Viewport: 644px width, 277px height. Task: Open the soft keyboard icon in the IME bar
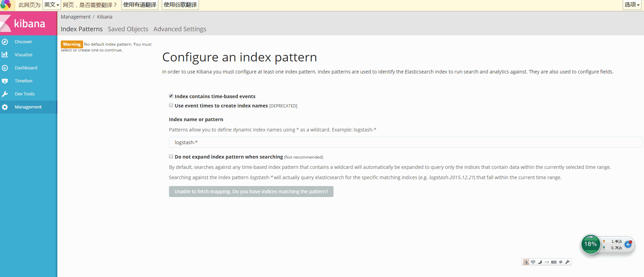[x=554, y=262]
